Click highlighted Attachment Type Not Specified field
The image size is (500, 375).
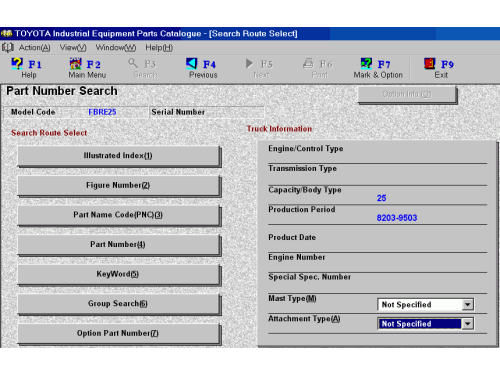pyautogui.click(x=420, y=324)
